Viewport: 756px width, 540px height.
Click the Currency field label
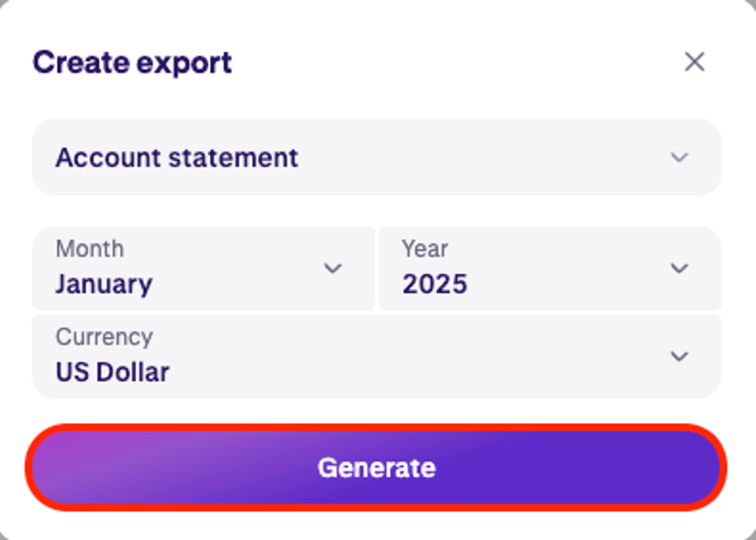click(104, 337)
